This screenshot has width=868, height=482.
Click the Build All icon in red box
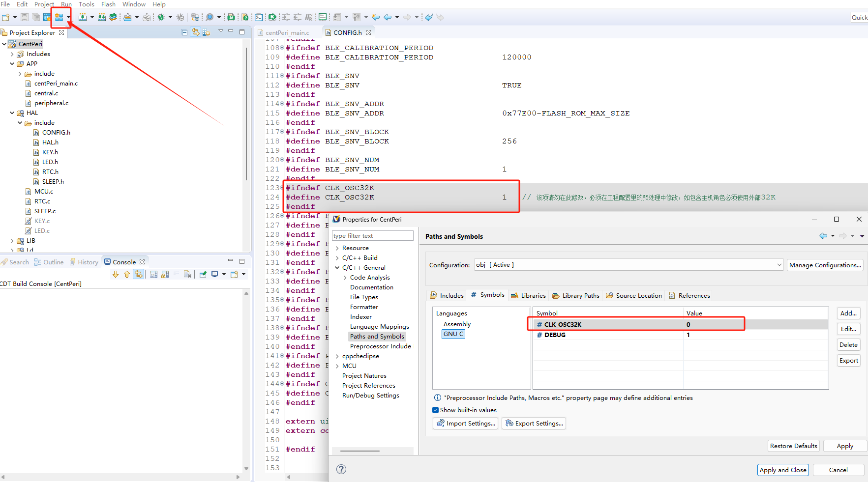59,17
